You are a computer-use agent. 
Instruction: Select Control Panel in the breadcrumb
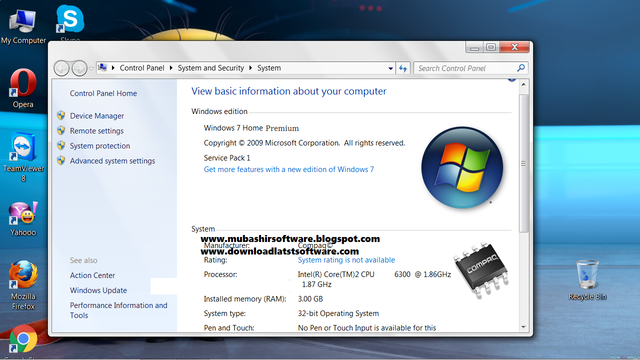(142, 68)
